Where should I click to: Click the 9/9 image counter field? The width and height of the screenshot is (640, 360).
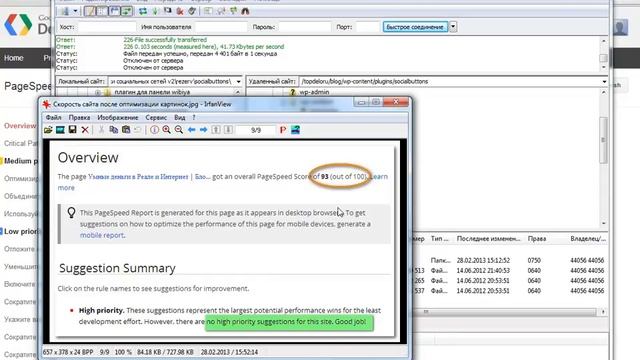[x=256, y=130]
